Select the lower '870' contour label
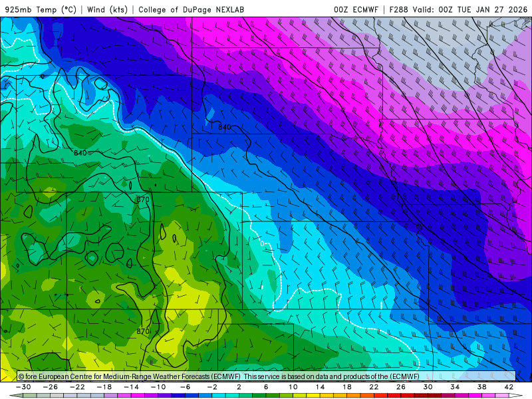 [x=143, y=331]
